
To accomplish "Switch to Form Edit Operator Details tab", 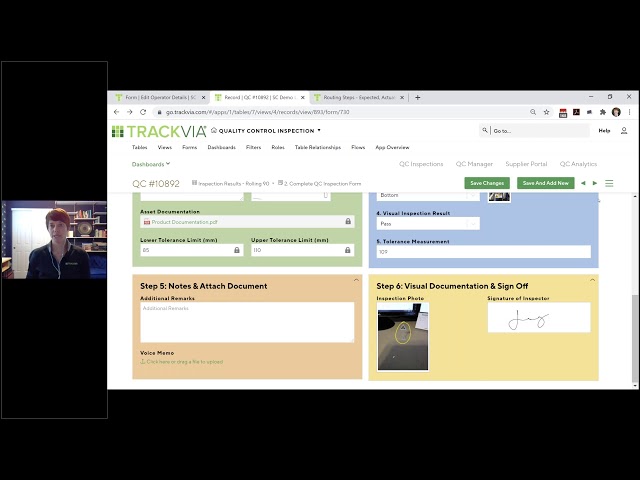I will 160,98.
